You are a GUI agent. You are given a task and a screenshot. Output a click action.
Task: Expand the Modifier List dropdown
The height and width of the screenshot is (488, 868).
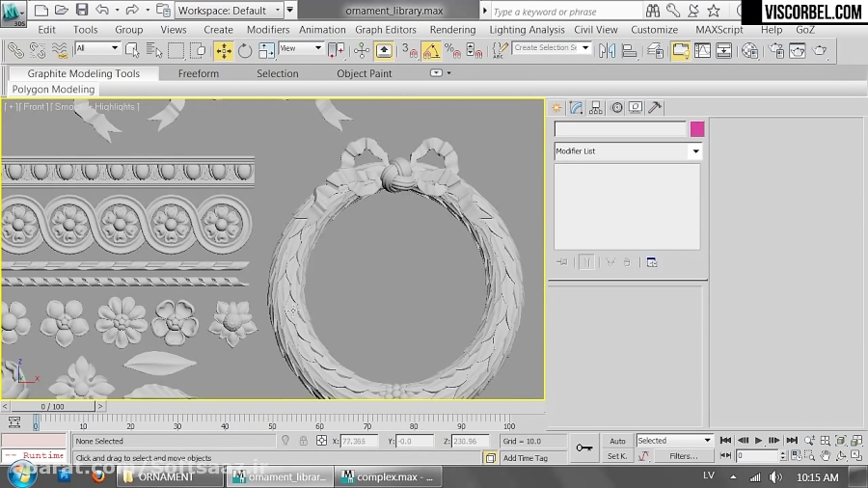pyautogui.click(x=694, y=151)
